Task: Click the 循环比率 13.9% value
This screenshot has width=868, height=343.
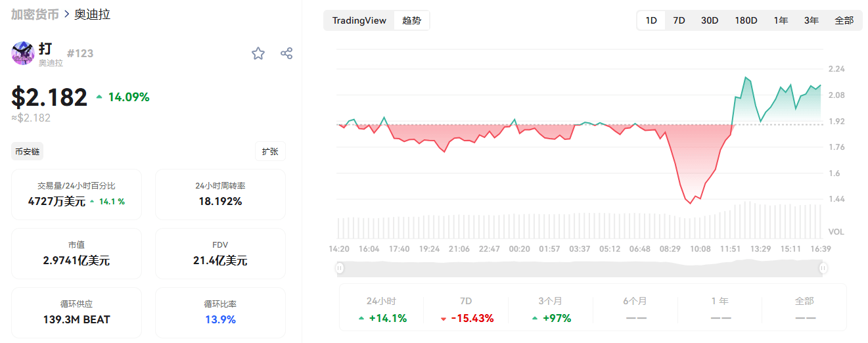Action: coord(220,319)
